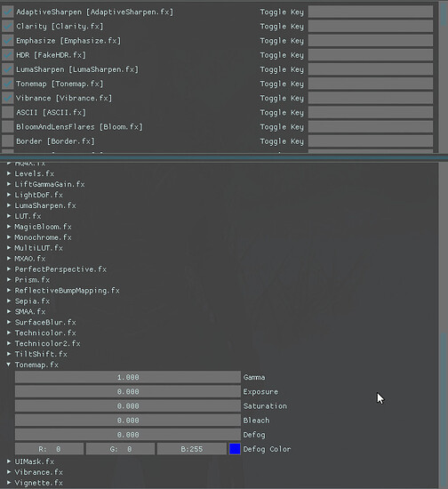Set toggle key field for AdaptiveSharpen
The height and width of the screenshot is (489, 448).
click(371, 12)
